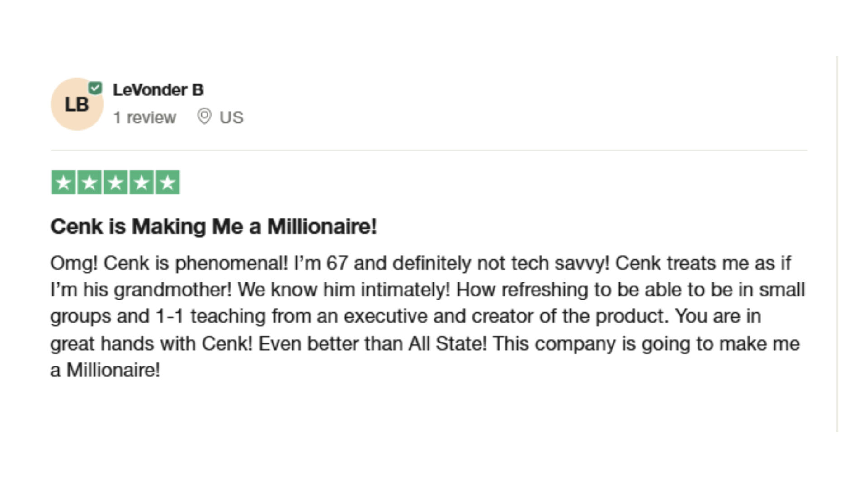Click the fifth green rating star
This screenshot has width=868, height=488.
point(168,183)
